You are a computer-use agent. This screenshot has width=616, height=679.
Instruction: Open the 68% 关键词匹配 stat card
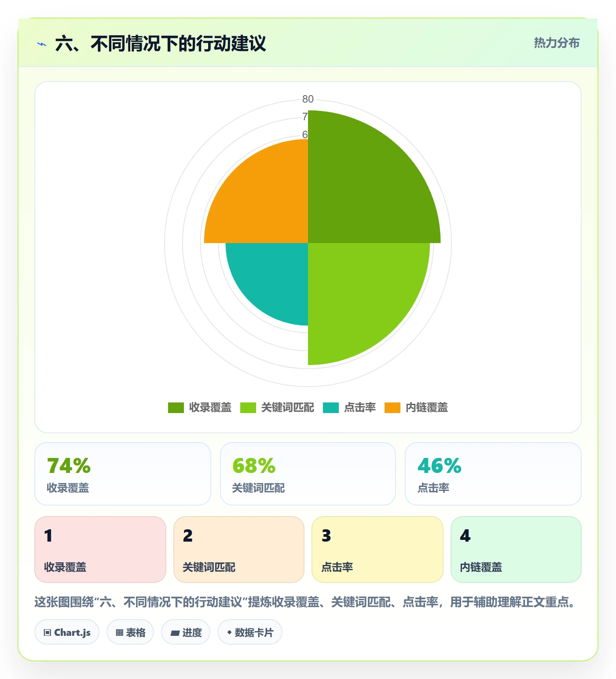coord(308,474)
